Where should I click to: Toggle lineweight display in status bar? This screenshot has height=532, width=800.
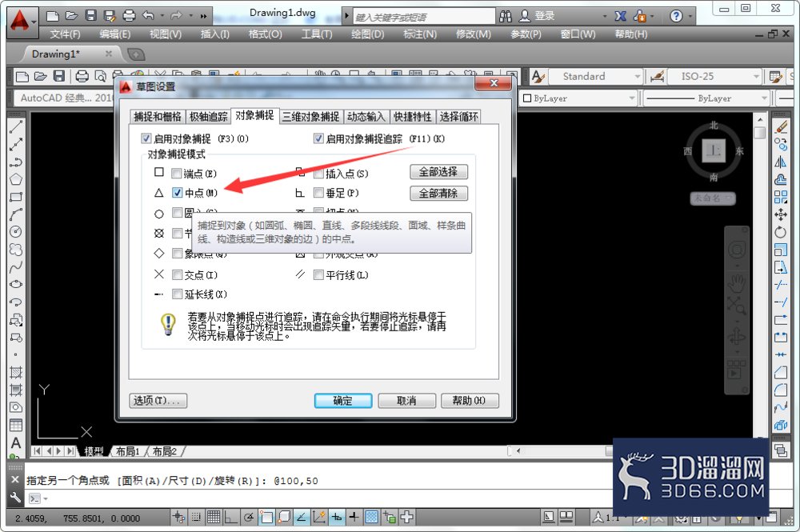[354, 518]
